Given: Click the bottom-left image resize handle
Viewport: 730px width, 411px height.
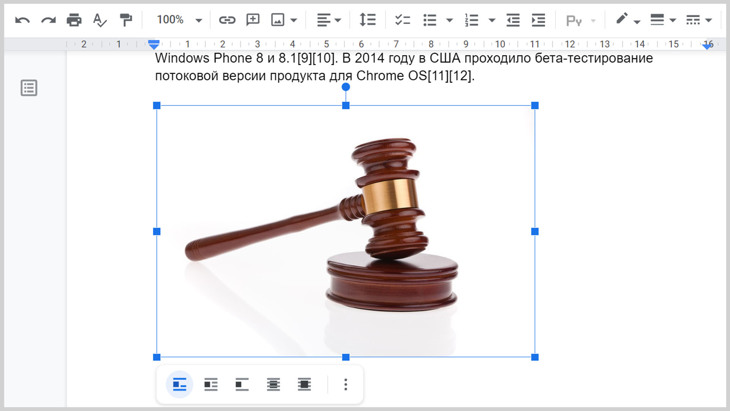Looking at the screenshot, I should 157,357.
